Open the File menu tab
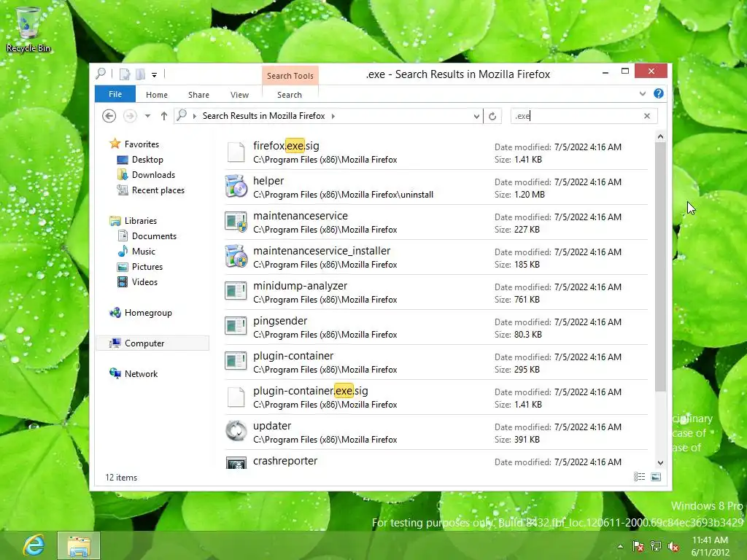 (115, 94)
